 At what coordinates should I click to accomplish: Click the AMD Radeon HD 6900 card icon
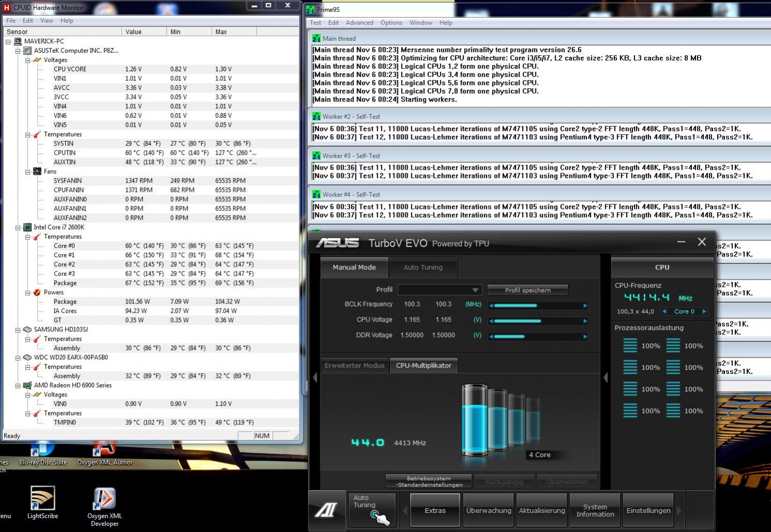27,385
